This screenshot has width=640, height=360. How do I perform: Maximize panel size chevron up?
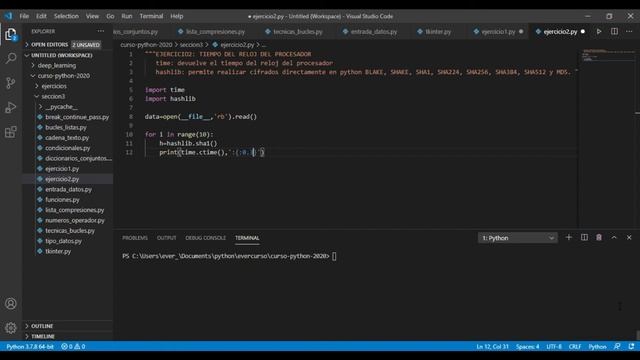614,238
